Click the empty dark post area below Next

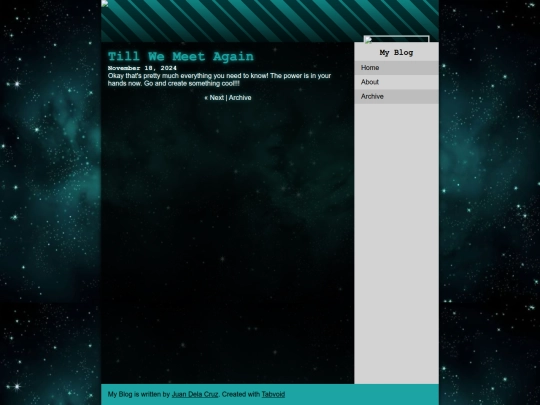coord(228,241)
